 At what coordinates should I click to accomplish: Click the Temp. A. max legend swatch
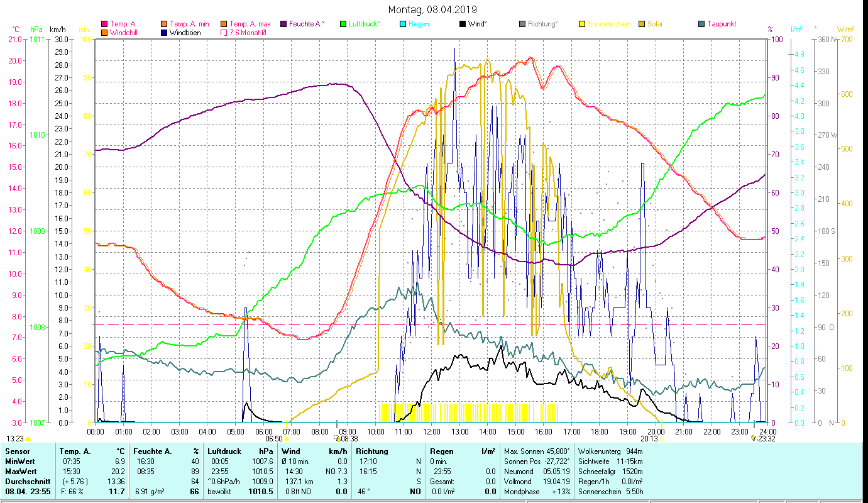coord(223,25)
